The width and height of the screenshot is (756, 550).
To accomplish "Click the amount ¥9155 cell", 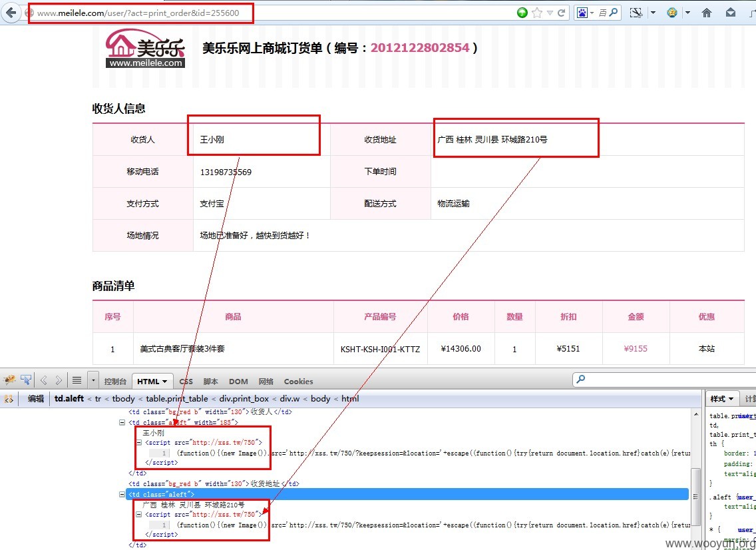I will pyautogui.click(x=636, y=349).
